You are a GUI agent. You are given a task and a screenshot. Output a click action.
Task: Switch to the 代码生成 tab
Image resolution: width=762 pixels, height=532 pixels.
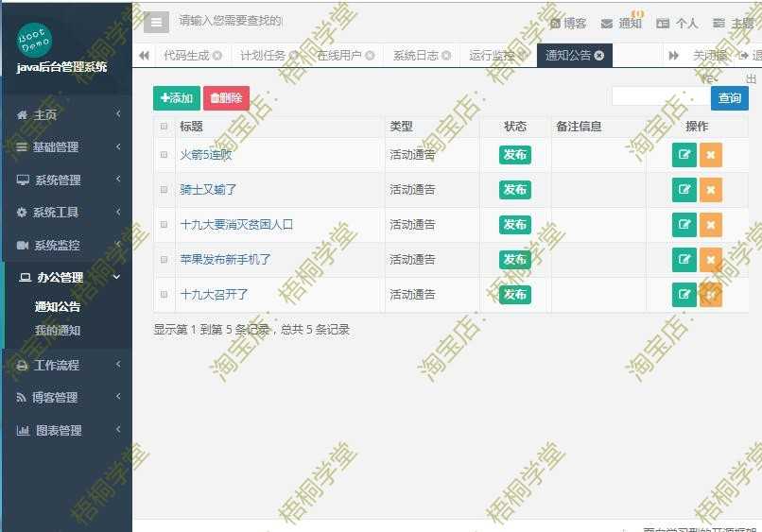[186, 56]
